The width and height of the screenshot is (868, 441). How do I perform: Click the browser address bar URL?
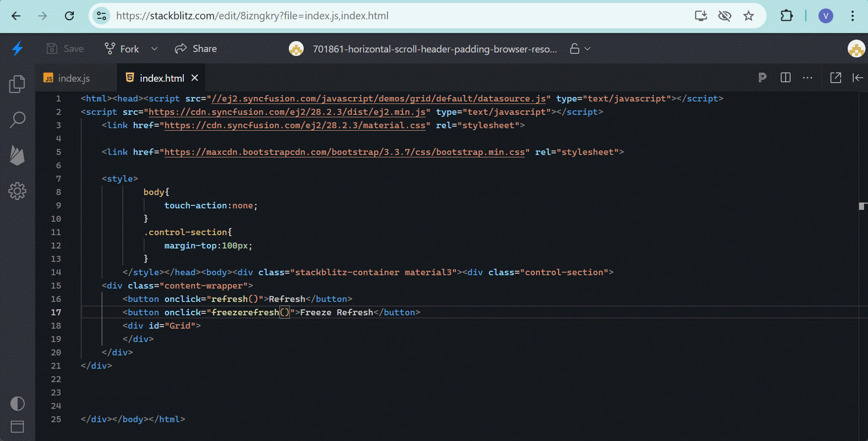coord(252,16)
